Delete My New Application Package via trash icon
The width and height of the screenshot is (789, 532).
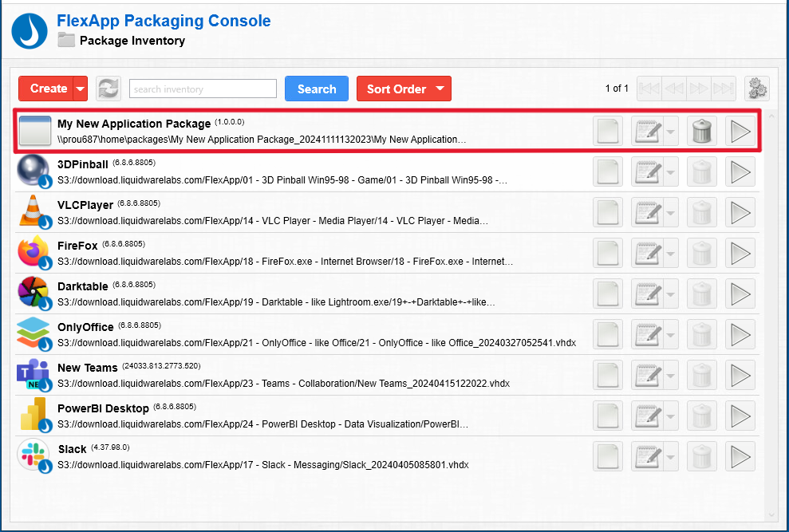[x=701, y=131]
